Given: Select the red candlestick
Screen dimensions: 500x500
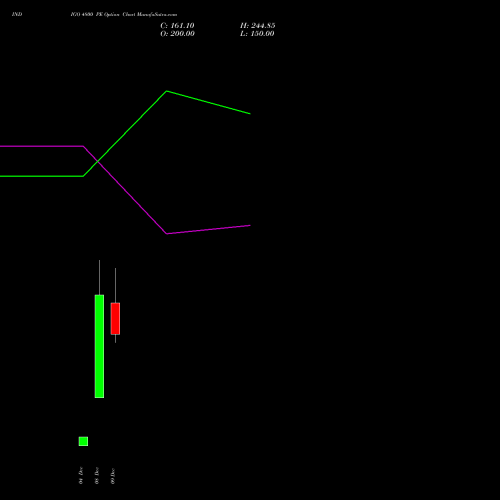Looking at the screenshot, I should coord(115,318).
